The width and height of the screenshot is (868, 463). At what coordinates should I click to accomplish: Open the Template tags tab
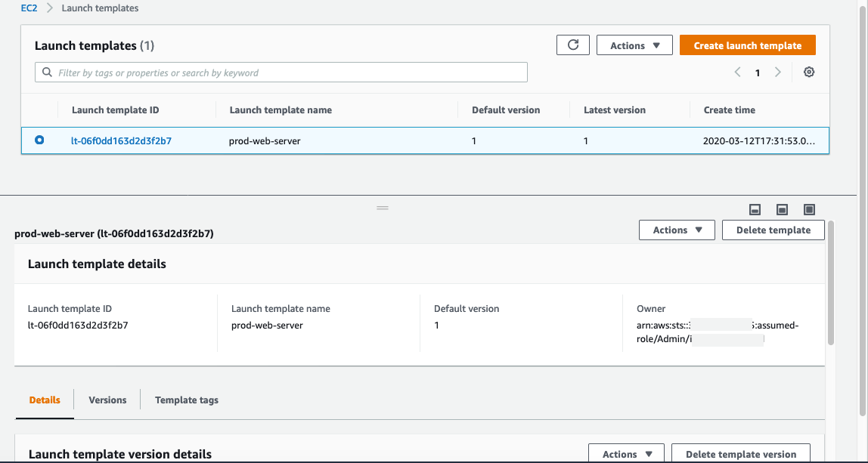click(186, 400)
